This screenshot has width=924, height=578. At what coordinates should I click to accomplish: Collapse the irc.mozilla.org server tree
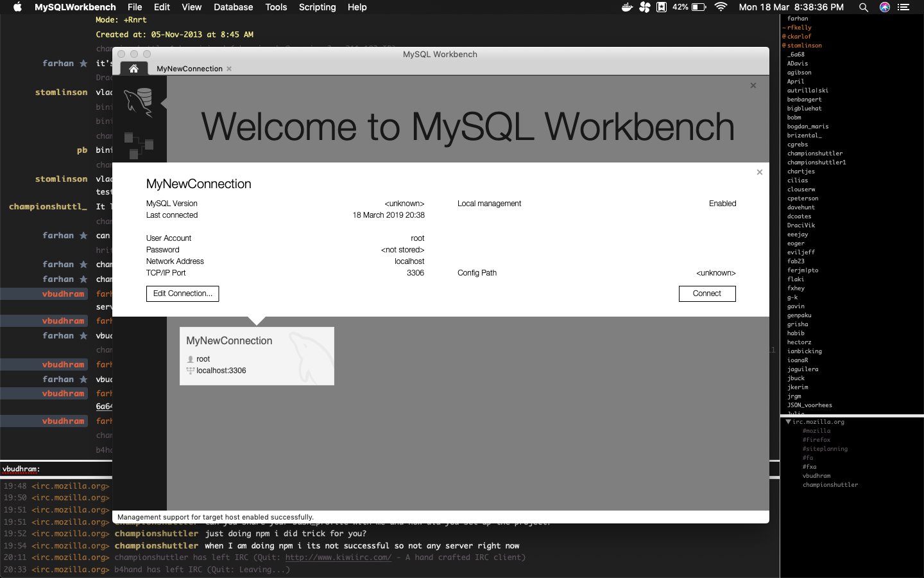pos(788,422)
